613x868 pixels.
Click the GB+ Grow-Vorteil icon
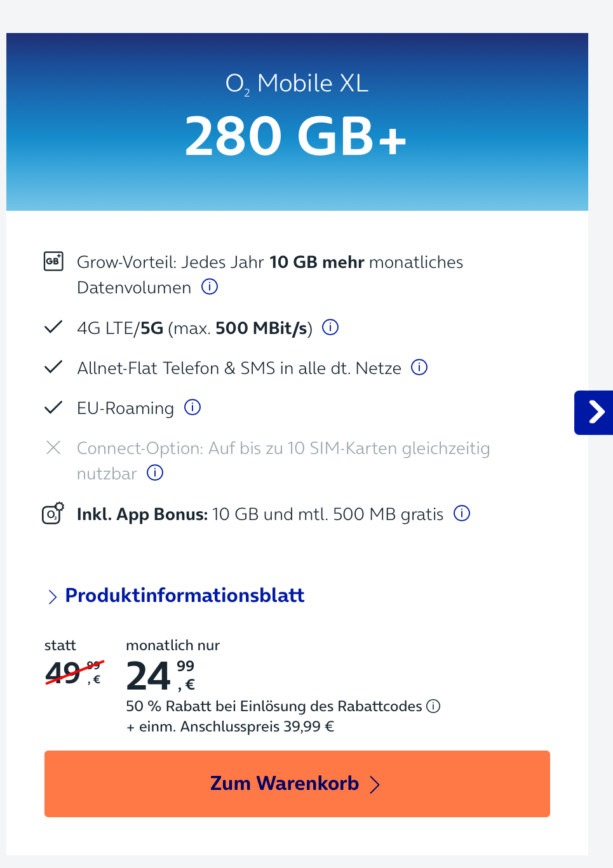coord(53,261)
